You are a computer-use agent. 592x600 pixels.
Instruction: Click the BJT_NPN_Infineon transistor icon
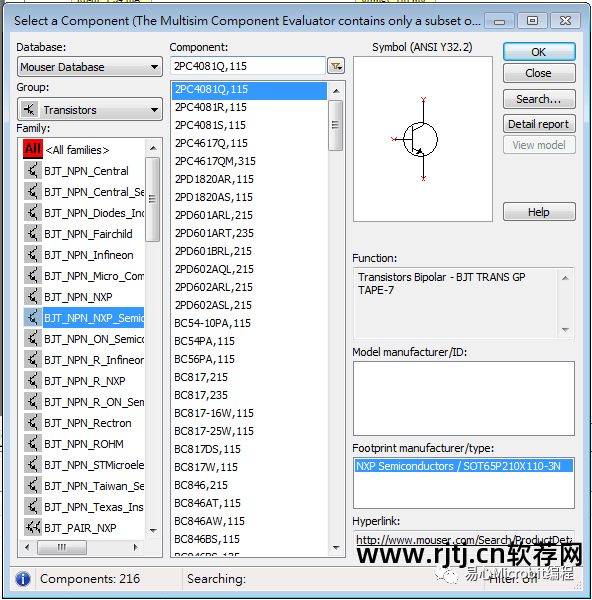pyautogui.click(x=33, y=255)
